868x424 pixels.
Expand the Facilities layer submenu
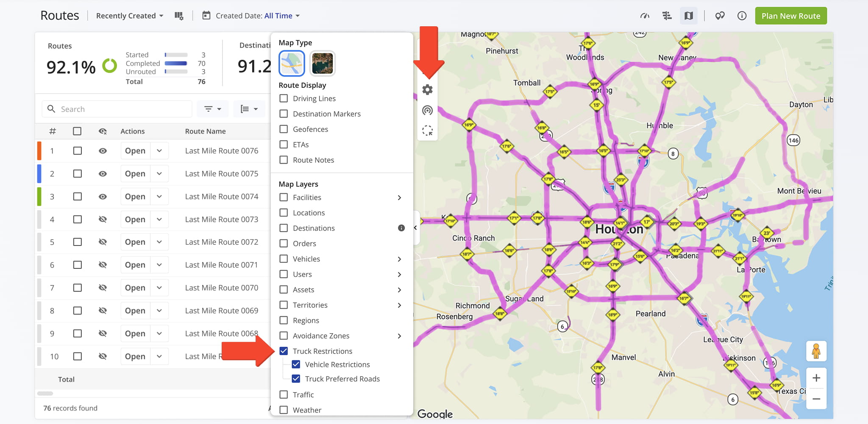coord(399,198)
